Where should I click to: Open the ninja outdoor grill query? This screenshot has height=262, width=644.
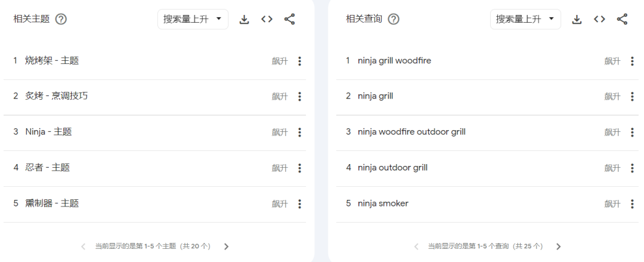(x=392, y=168)
